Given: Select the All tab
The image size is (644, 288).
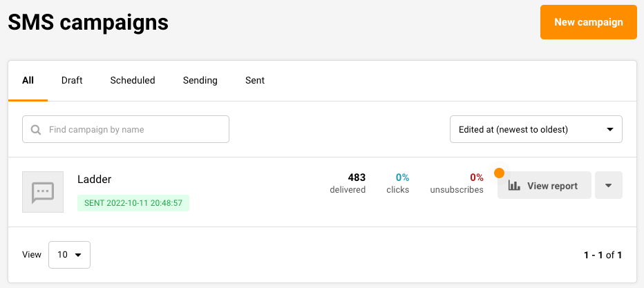Looking at the screenshot, I should click(28, 80).
